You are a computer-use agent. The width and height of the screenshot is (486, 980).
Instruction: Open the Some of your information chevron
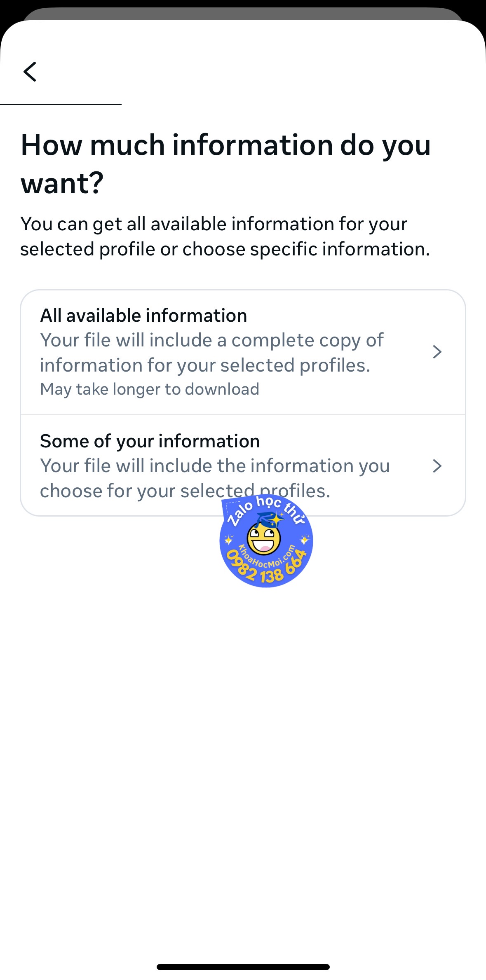[x=437, y=466]
